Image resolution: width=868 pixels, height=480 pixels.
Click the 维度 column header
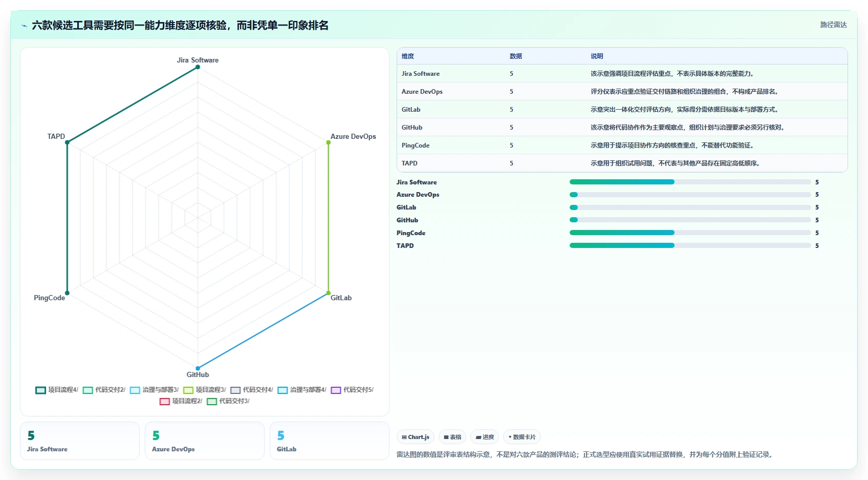click(408, 56)
